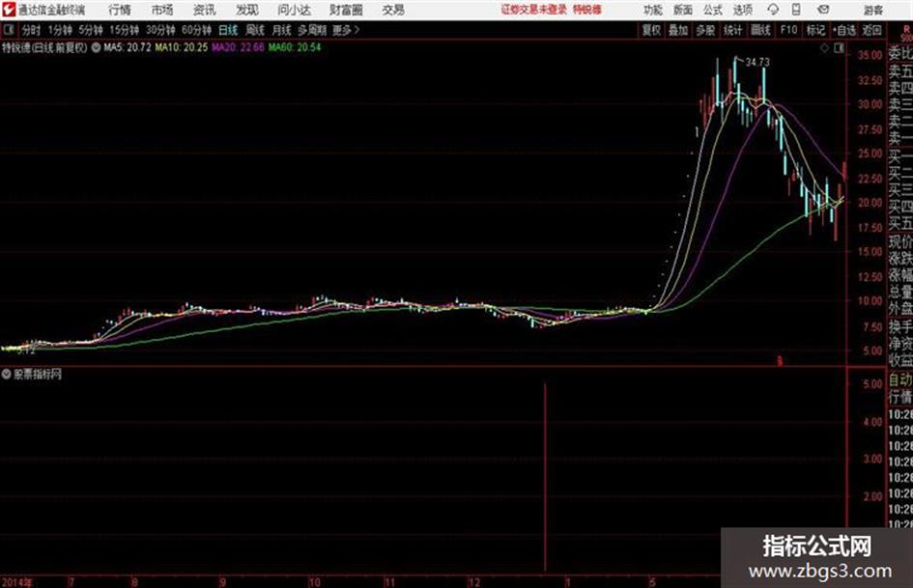Click 证券交易未登录 login status link
913x588 pixels.
tap(534, 10)
